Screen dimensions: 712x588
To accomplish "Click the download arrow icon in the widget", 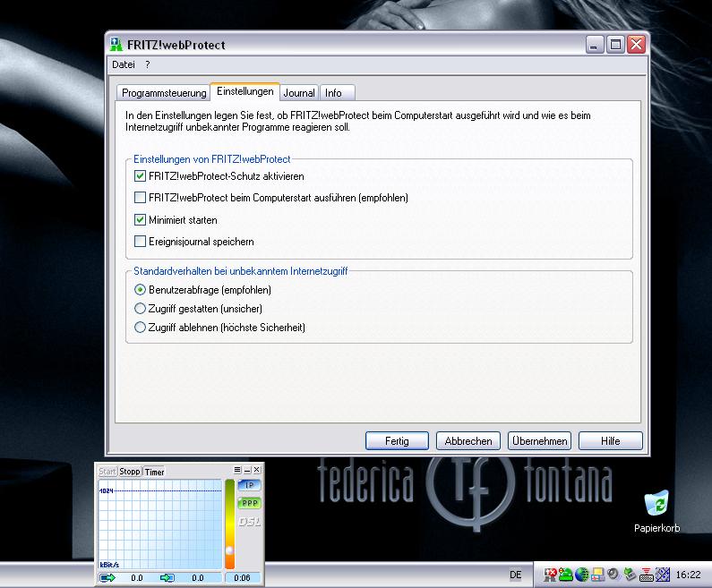I will (167, 577).
